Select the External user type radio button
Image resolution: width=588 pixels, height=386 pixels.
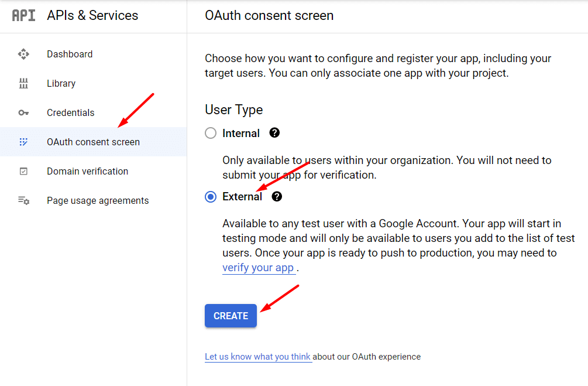click(x=211, y=197)
